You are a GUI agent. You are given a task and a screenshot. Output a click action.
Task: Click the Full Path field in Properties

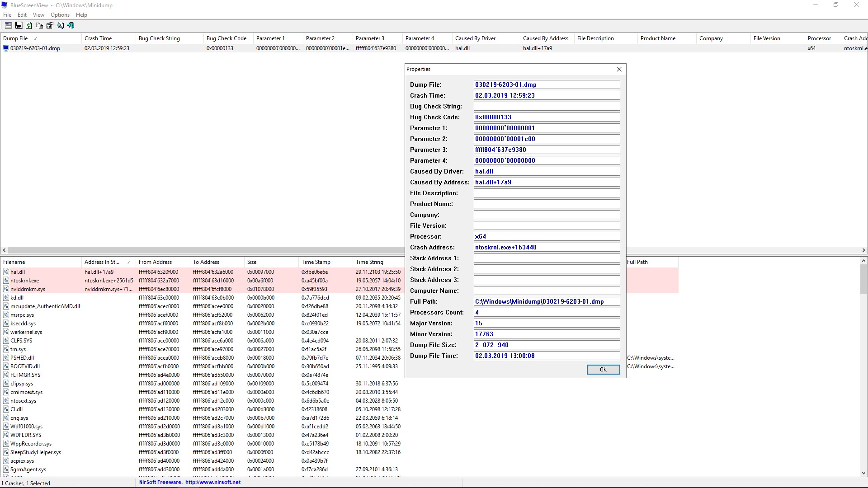tap(547, 301)
